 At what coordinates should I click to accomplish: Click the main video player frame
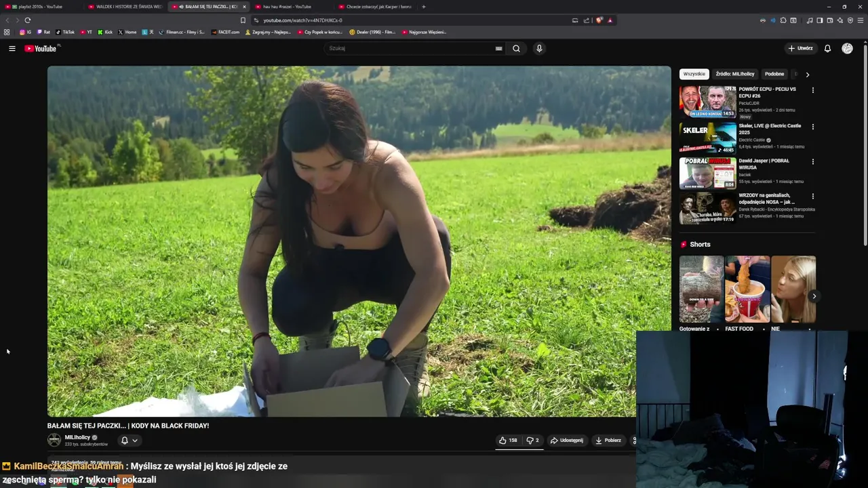[x=359, y=241]
